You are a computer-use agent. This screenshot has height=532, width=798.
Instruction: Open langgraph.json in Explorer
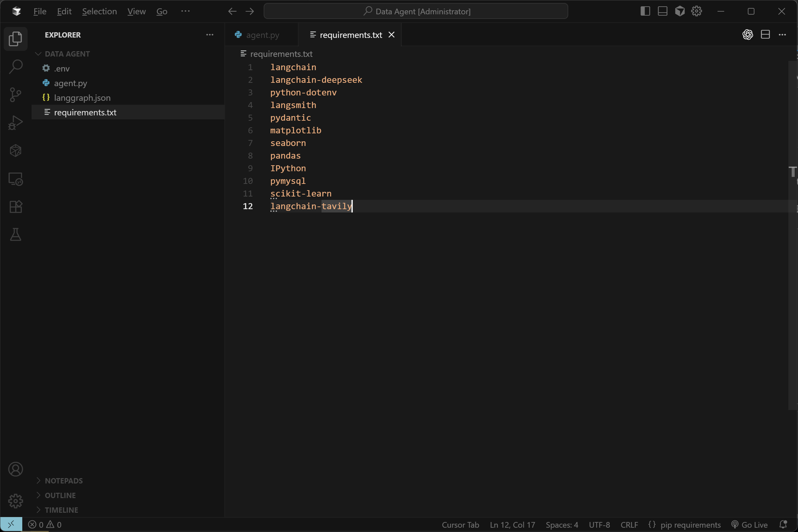[x=128, y=98]
